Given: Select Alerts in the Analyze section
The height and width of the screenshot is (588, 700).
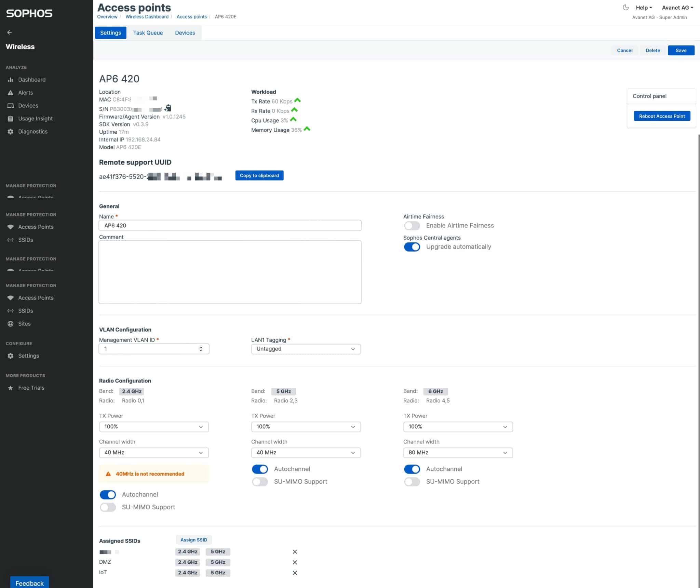Looking at the screenshot, I should 26,92.
